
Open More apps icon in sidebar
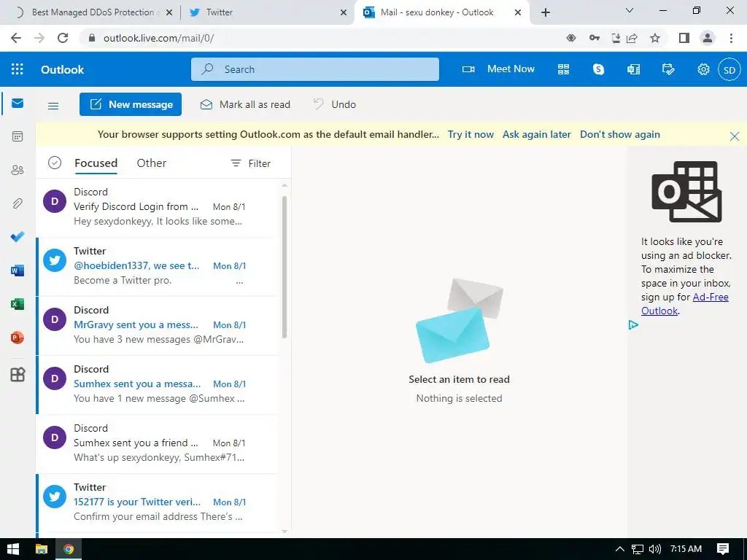click(x=18, y=375)
